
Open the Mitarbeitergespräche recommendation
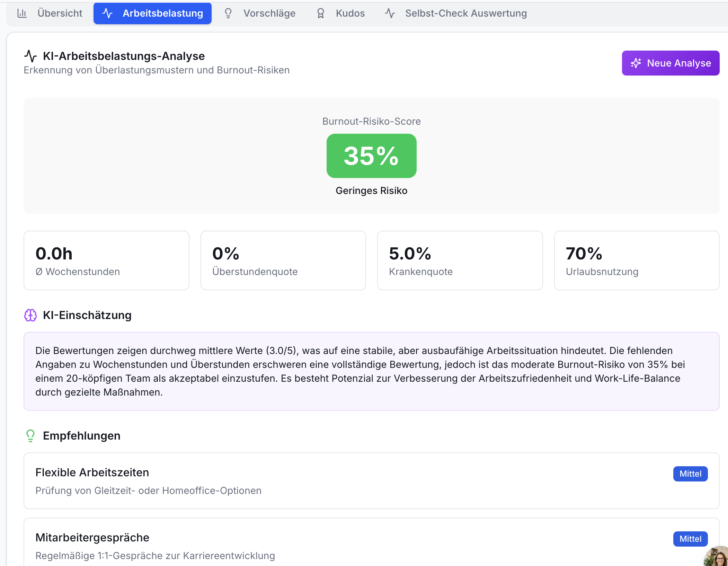(x=372, y=542)
